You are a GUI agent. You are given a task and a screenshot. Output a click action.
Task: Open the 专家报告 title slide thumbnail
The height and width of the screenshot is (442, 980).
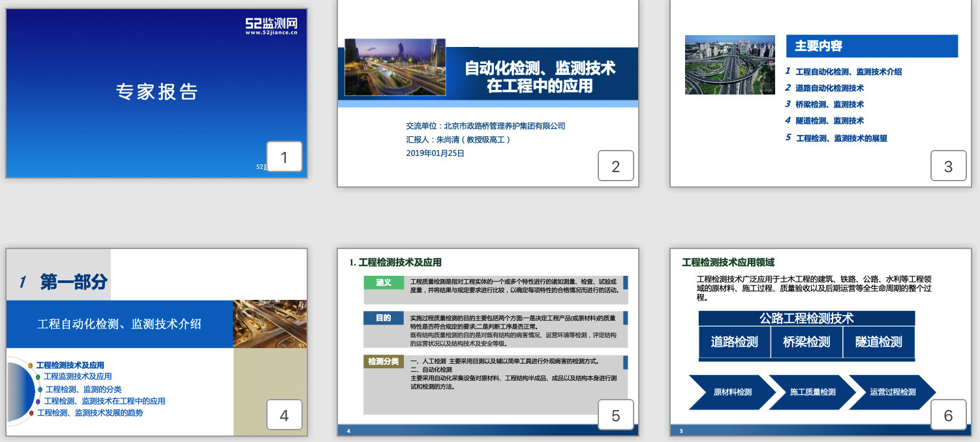pyautogui.click(x=157, y=91)
